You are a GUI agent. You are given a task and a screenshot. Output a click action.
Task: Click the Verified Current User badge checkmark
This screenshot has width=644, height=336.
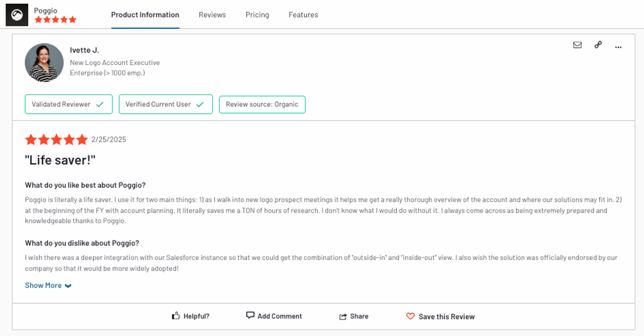pyautogui.click(x=201, y=104)
